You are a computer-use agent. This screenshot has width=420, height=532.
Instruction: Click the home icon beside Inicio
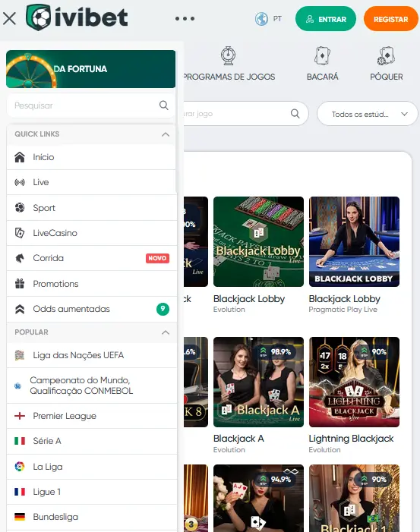click(x=20, y=157)
